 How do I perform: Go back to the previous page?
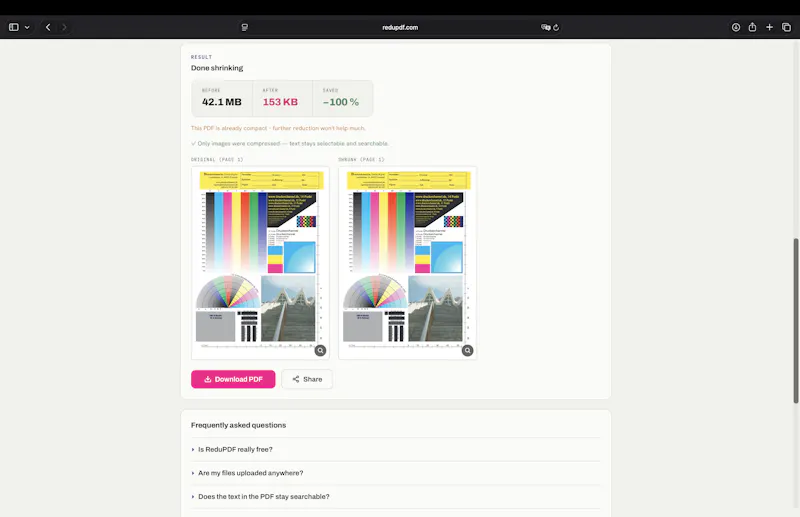[48, 27]
